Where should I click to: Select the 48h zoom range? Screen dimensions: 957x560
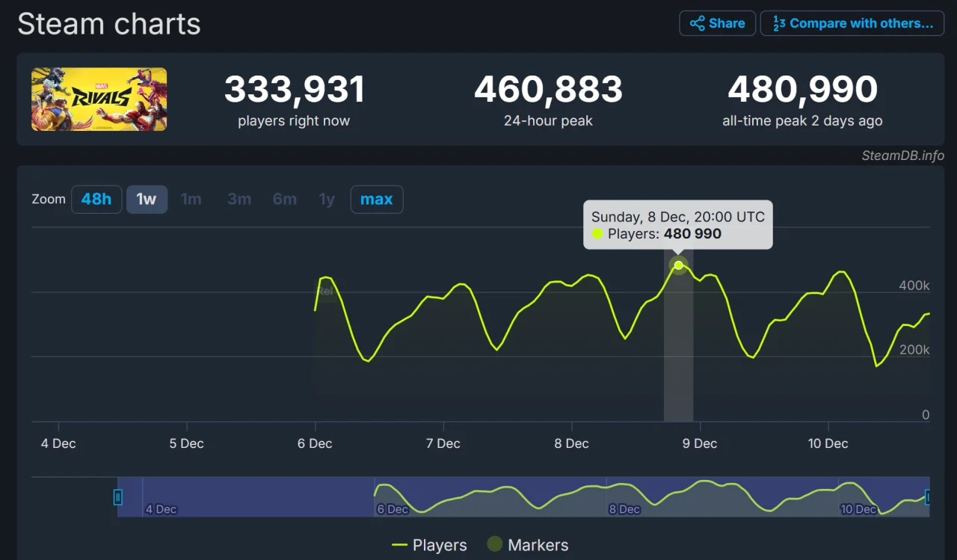click(96, 200)
